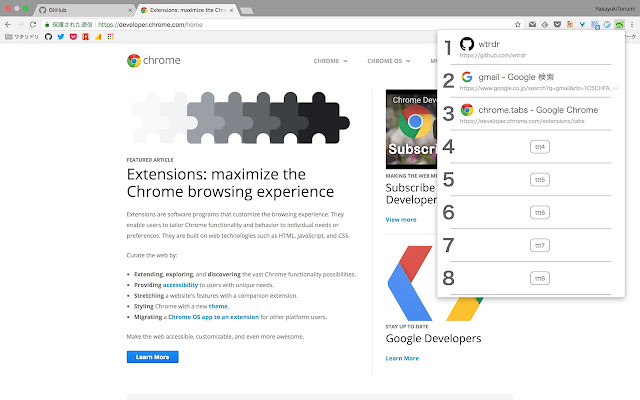This screenshot has height=400, width=640.
Task: Open the Chrome OS app to an extension link
Action: tap(213, 317)
